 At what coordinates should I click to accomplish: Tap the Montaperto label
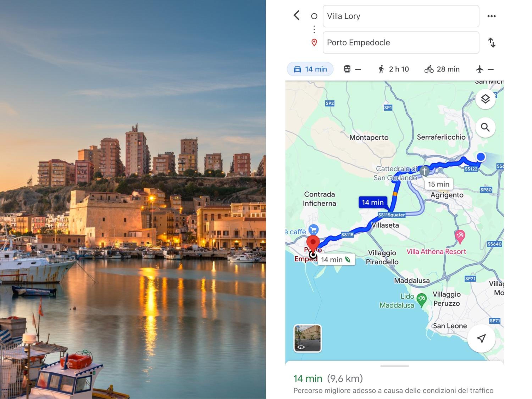point(369,138)
